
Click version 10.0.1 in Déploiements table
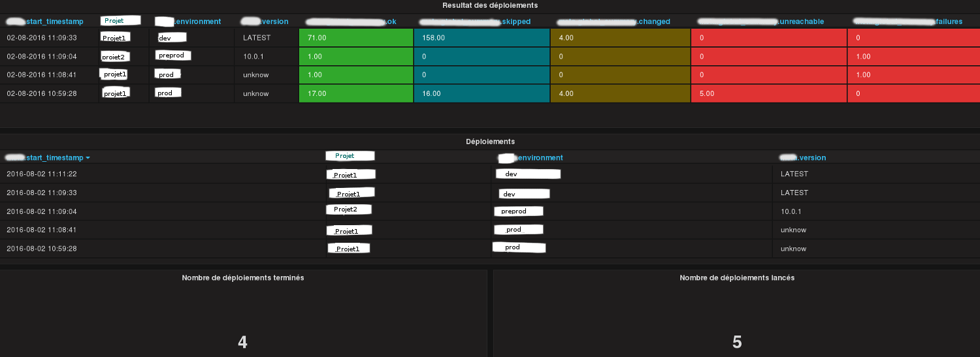coord(791,211)
